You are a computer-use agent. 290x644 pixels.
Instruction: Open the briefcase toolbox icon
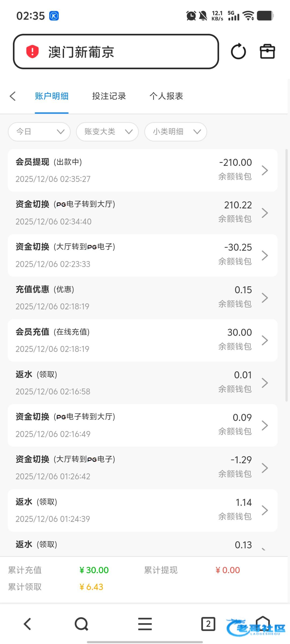pos(267,52)
